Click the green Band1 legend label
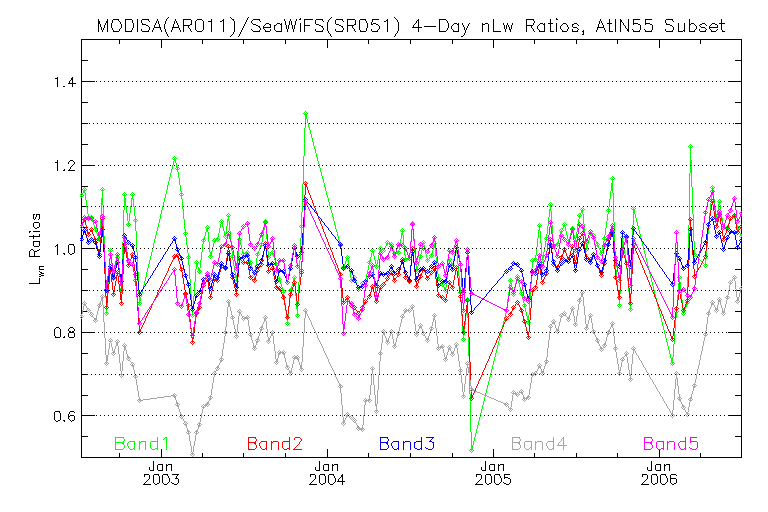 142,444
